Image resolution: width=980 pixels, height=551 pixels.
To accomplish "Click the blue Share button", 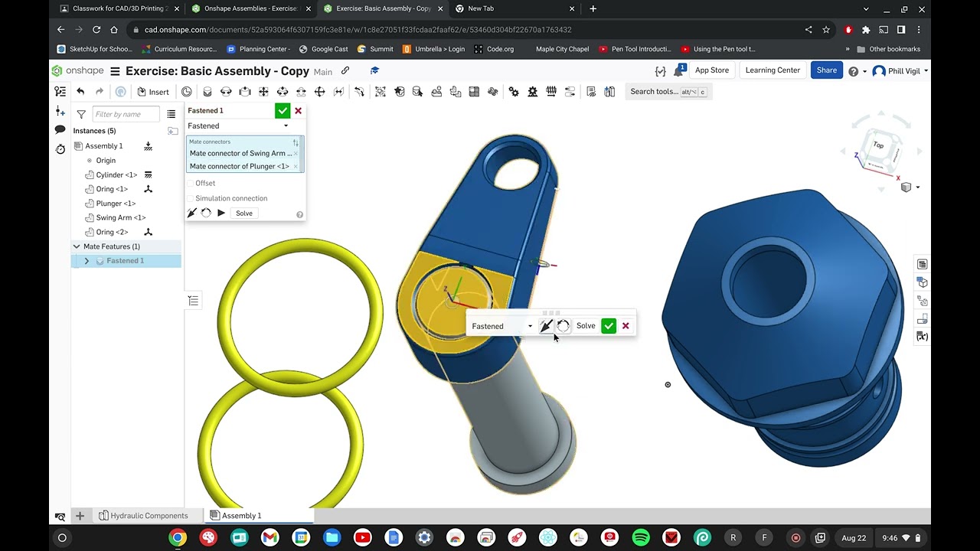I will [827, 70].
